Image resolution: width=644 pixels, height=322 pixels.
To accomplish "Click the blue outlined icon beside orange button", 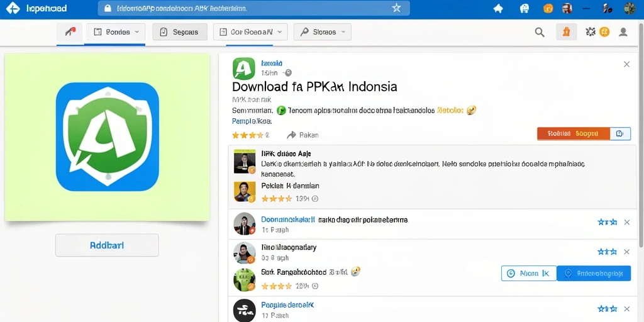I will (620, 133).
